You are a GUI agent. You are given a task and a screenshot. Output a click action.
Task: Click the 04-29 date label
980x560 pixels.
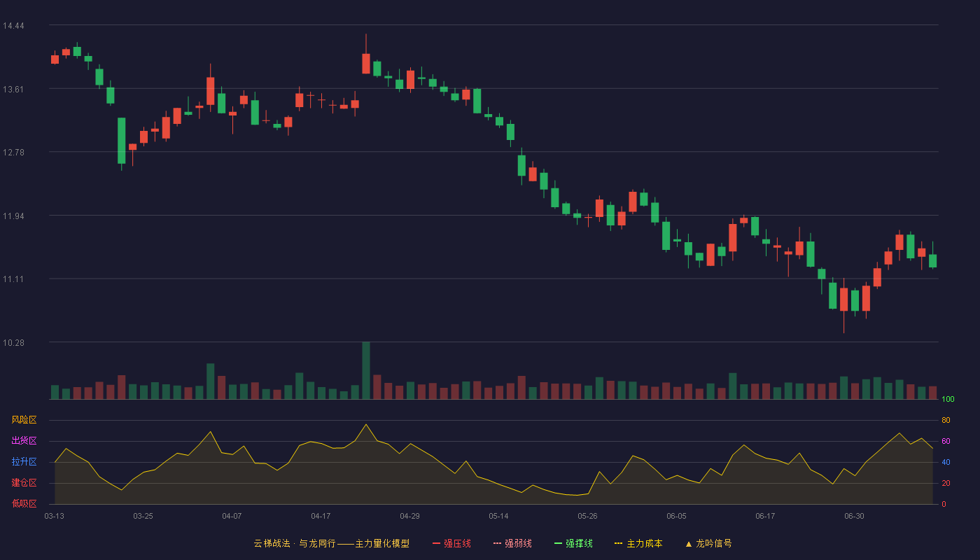tap(409, 516)
